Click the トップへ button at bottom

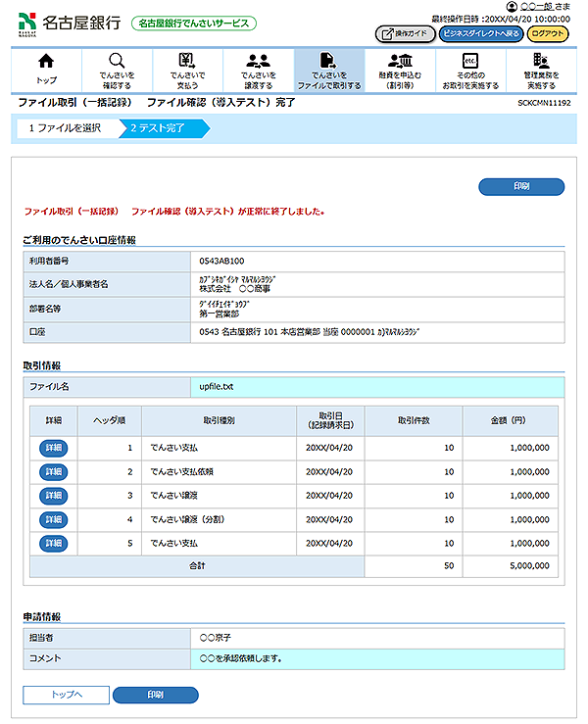[x=66, y=695]
